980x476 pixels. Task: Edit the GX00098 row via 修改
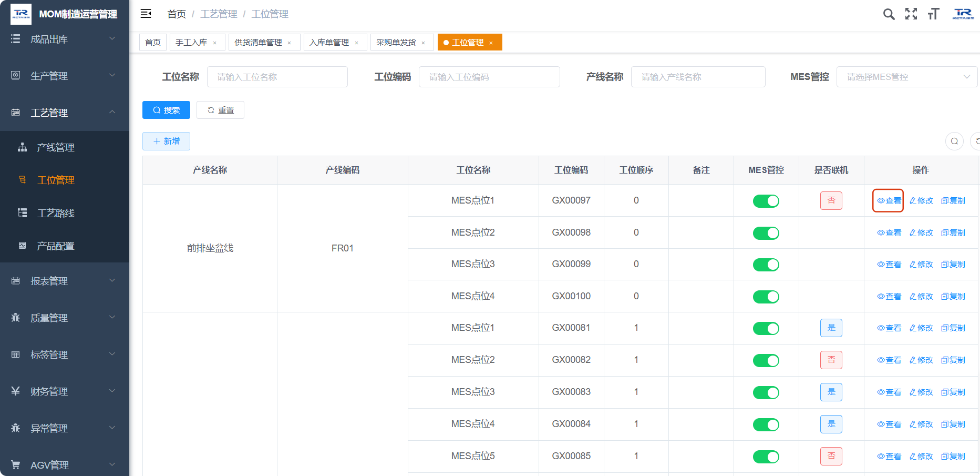pyautogui.click(x=921, y=232)
